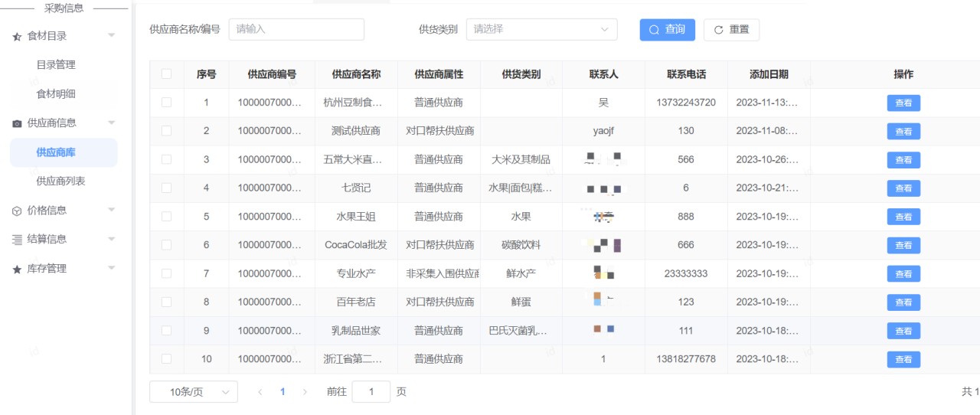Click the phone number 13732243720
980x415 pixels.
click(x=686, y=103)
